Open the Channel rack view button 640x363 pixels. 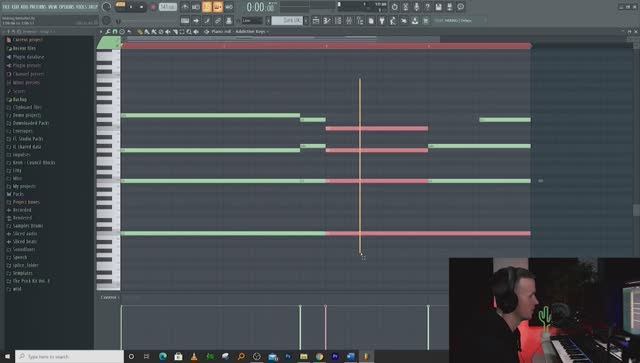(338, 20)
